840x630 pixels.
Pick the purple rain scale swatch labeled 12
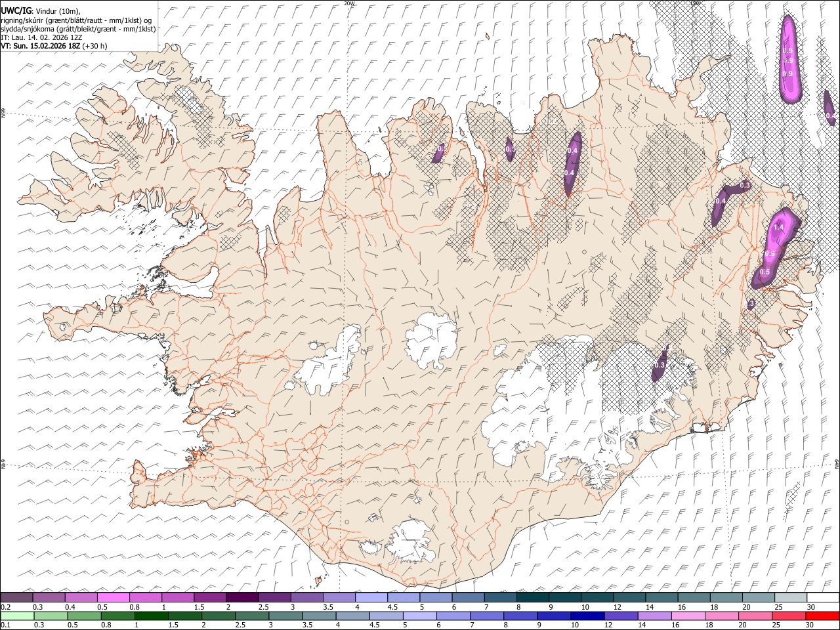[621, 616]
